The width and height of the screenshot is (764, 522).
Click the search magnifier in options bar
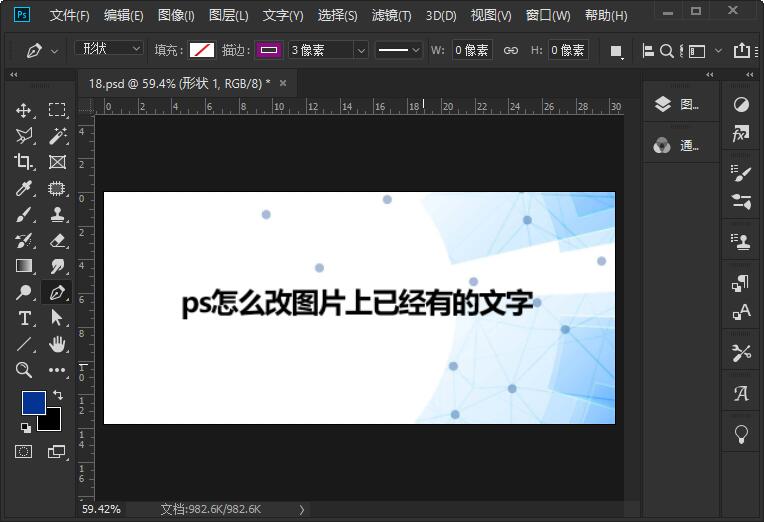point(666,51)
